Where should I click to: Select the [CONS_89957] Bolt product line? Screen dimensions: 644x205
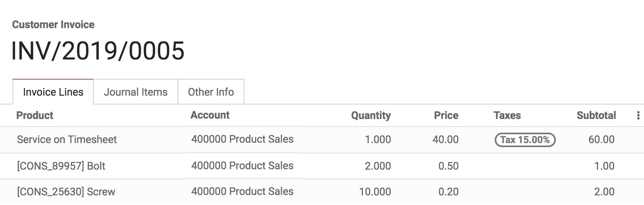point(61,166)
